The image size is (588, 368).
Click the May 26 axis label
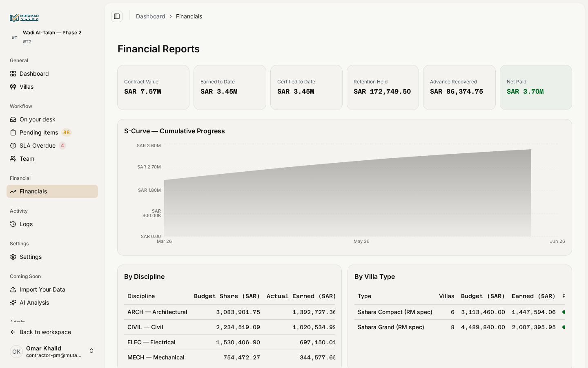point(361,241)
